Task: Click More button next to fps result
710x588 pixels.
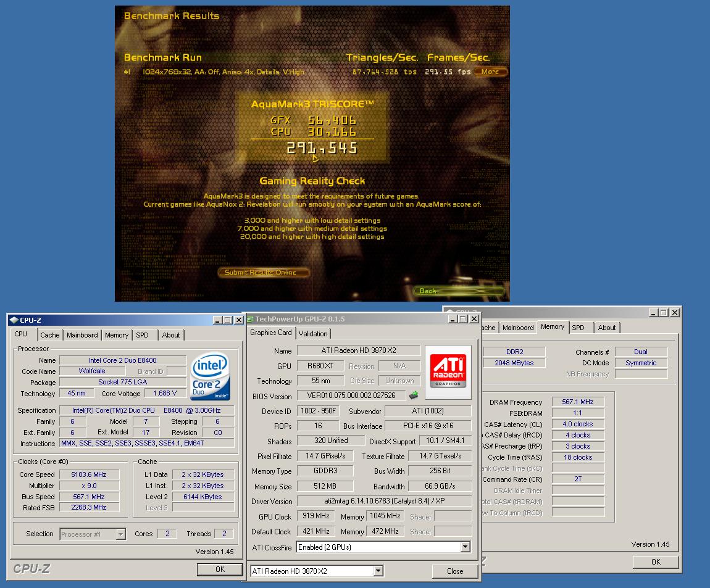Action: [x=490, y=72]
